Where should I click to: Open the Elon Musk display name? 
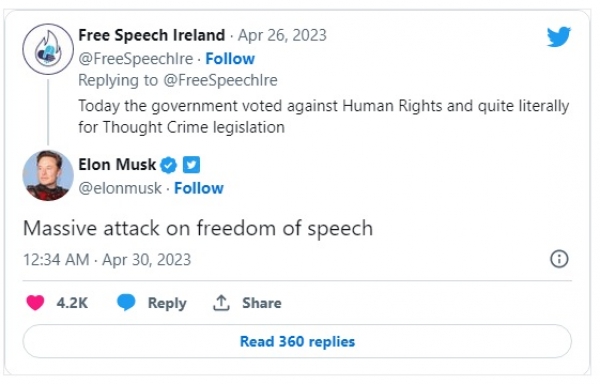pos(117,165)
